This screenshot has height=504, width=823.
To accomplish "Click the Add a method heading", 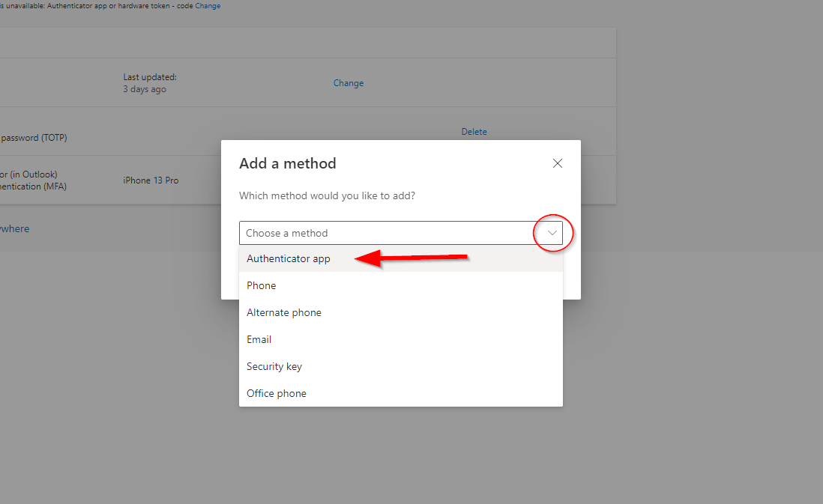I will pyautogui.click(x=288, y=163).
